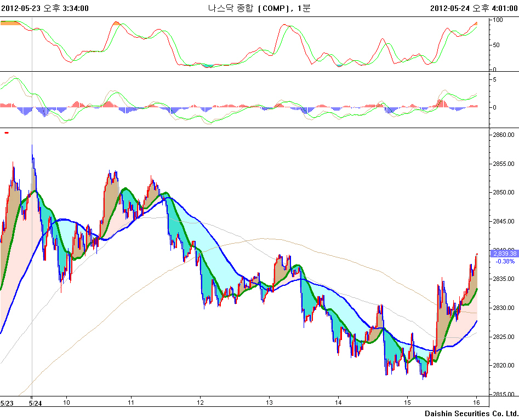This screenshot has width=519, height=420.
Task: Click the 2820.00 price axis label
Action: (x=503, y=366)
